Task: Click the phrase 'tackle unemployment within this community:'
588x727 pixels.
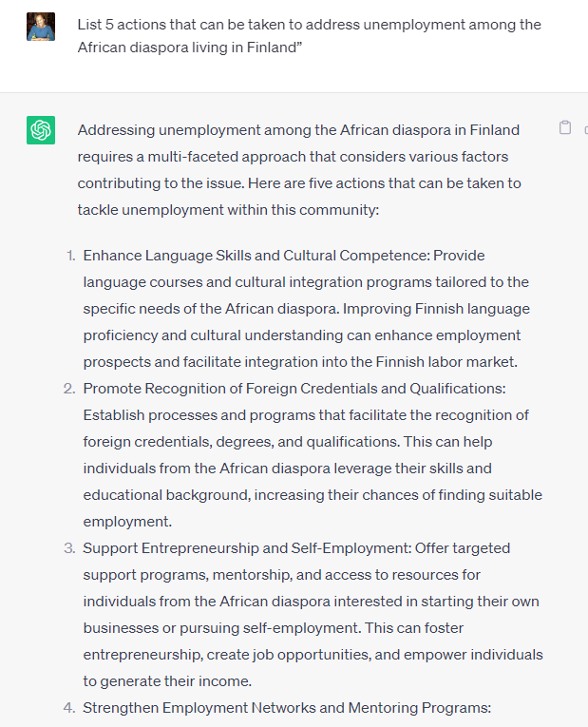Action: 228,210
